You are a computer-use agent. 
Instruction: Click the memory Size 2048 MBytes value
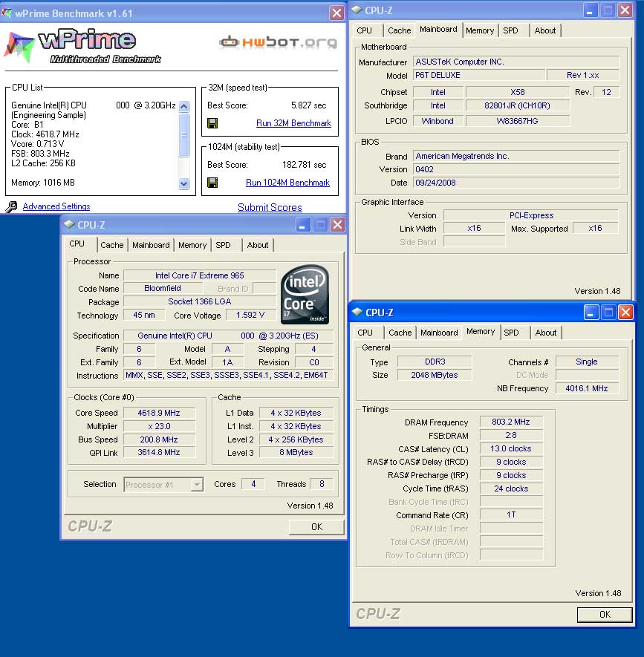coord(435,375)
